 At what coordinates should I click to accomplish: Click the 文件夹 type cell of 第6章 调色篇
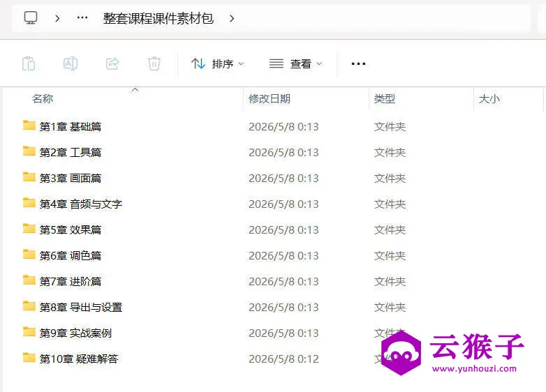click(x=390, y=256)
